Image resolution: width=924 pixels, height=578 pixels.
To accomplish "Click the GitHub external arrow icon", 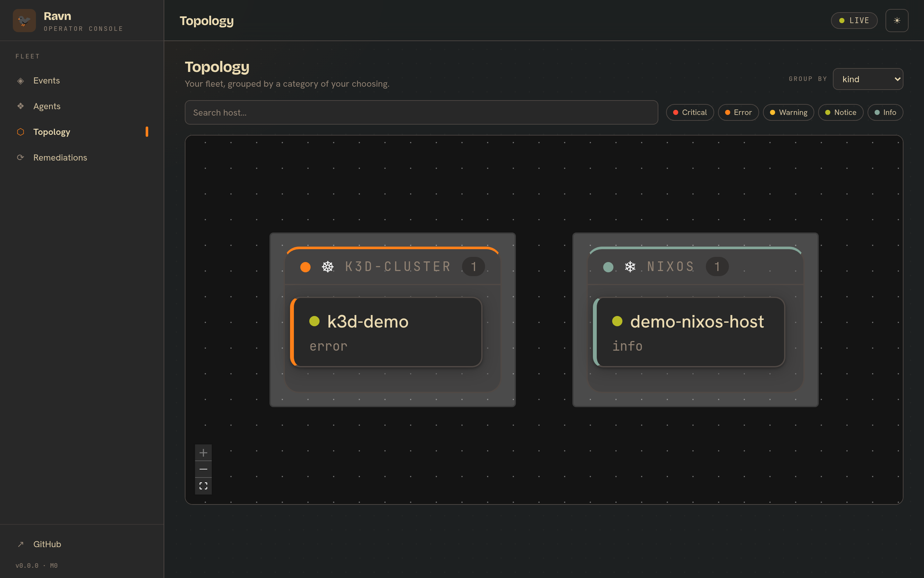I will coord(21,544).
